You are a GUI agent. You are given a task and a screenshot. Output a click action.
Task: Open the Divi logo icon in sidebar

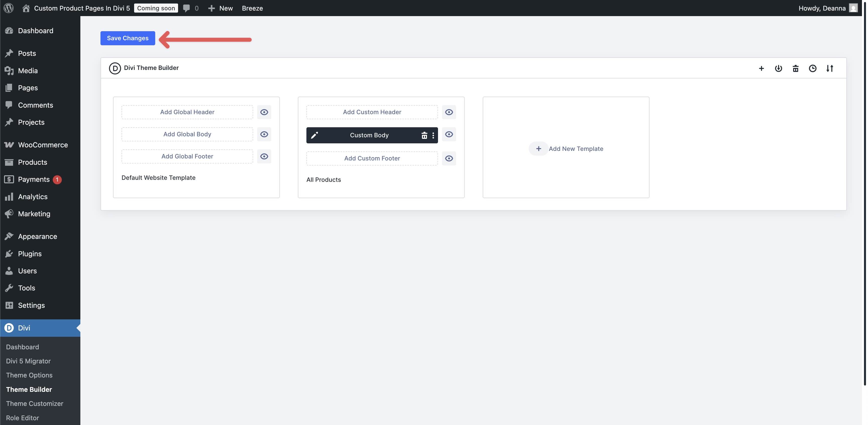[x=9, y=327]
